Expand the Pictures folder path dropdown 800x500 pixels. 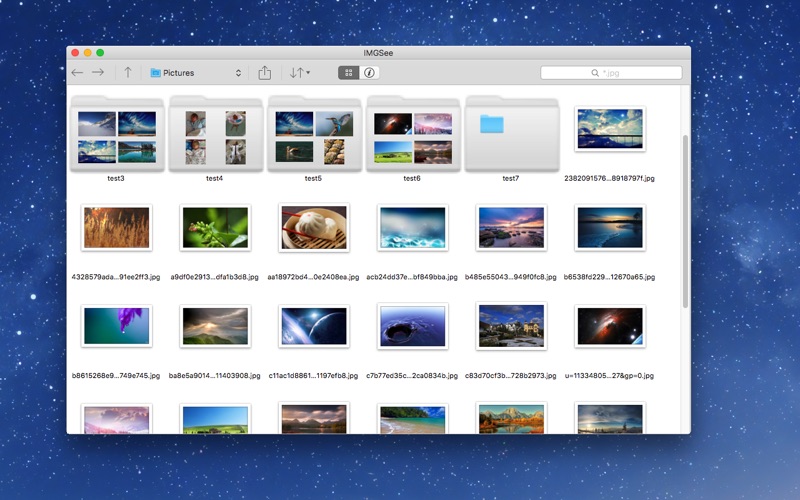pos(196,73)
